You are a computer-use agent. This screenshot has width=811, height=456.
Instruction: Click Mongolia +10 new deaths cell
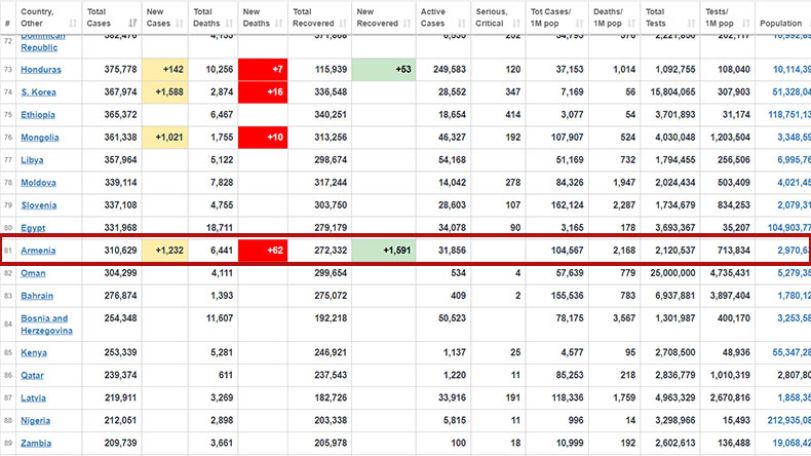(x=263, y=138)
